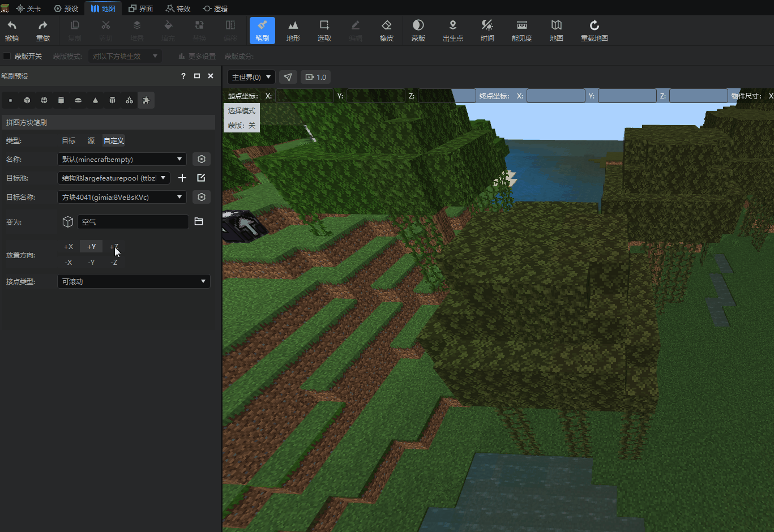Screen dimensions: 774x532
Task: Click the 地图 map toolbar icon
Action: pos(557,31)
